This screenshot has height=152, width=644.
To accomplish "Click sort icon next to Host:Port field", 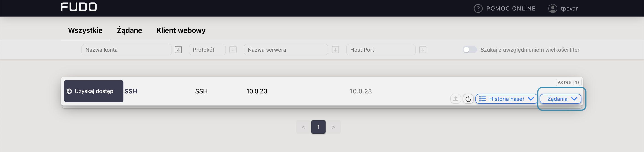I will coord(422,50).
